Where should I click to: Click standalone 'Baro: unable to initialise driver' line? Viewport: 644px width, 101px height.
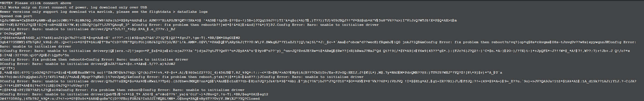(x=35, y=46)
